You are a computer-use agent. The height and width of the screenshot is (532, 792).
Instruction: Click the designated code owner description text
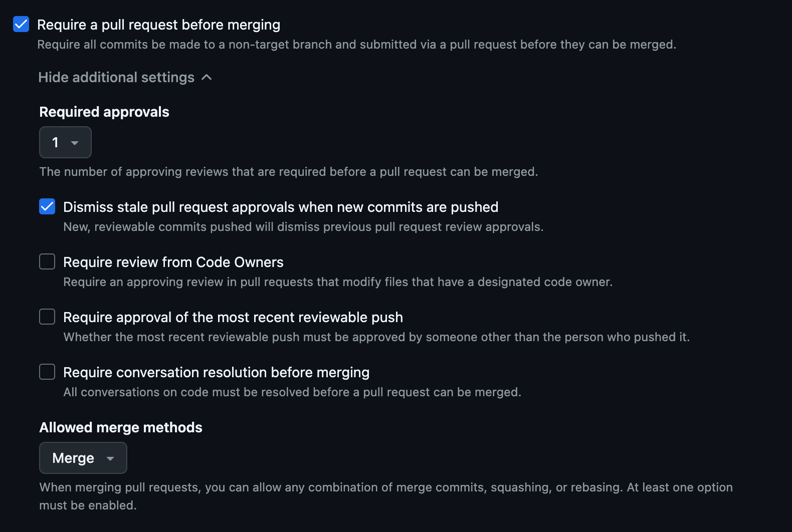[x=337, y=282]
